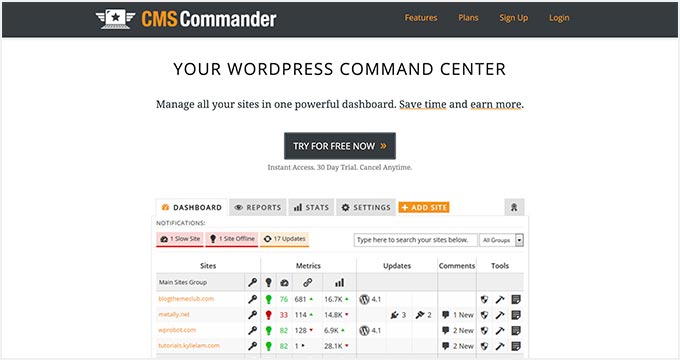This screenshot has width=680, height=360.
Task: Click Login in top navigation
Action: click(559, 18)
